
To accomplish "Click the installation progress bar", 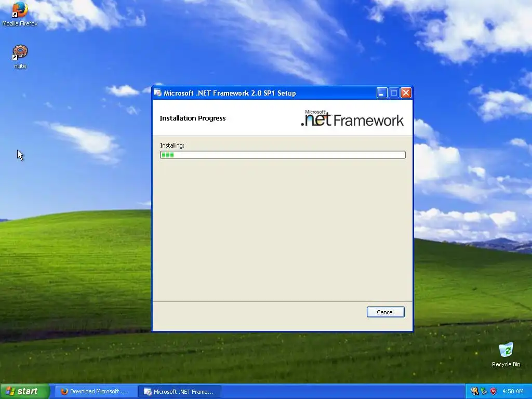I will (x=283, y=155).
